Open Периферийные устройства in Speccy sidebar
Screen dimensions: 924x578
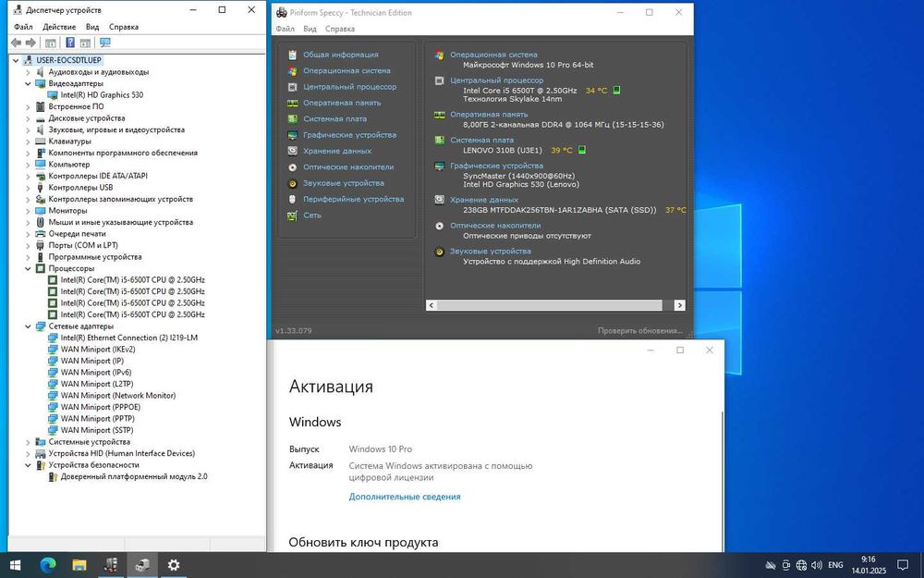(354, 200)
